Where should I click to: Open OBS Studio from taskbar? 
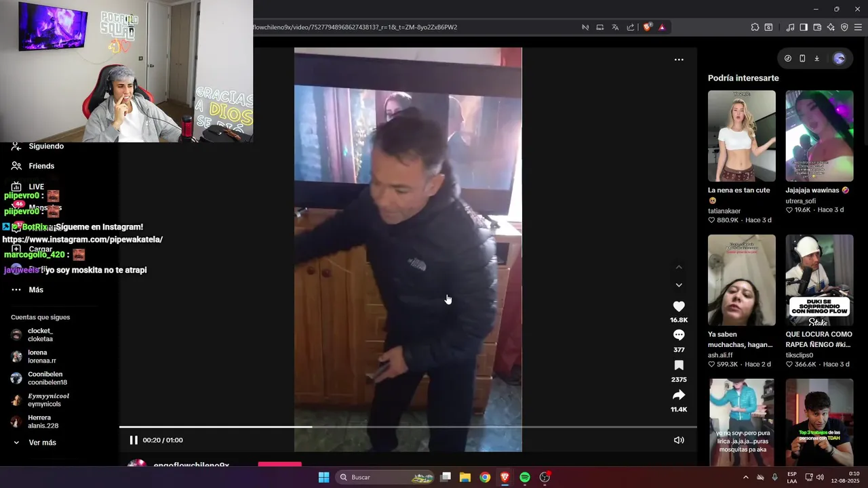coord(545,477)
